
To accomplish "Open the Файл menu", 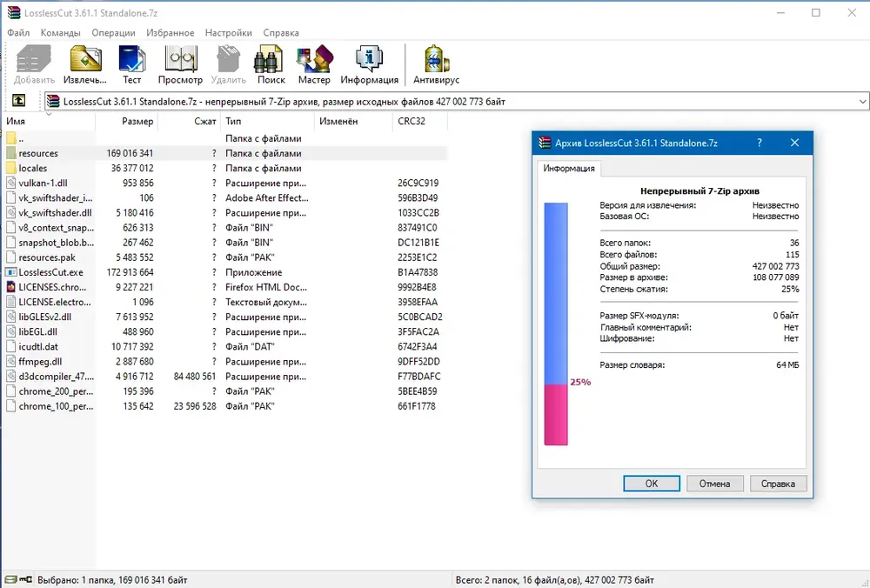I will (18, 33).
